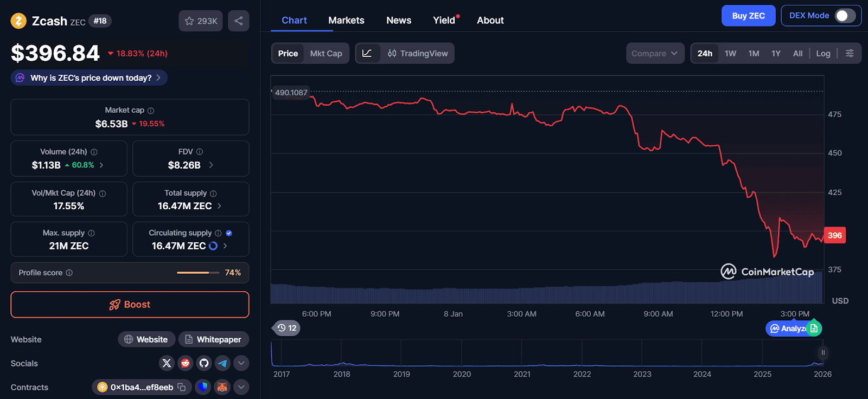Open the X (Twitter) social link

click(167, 363)
